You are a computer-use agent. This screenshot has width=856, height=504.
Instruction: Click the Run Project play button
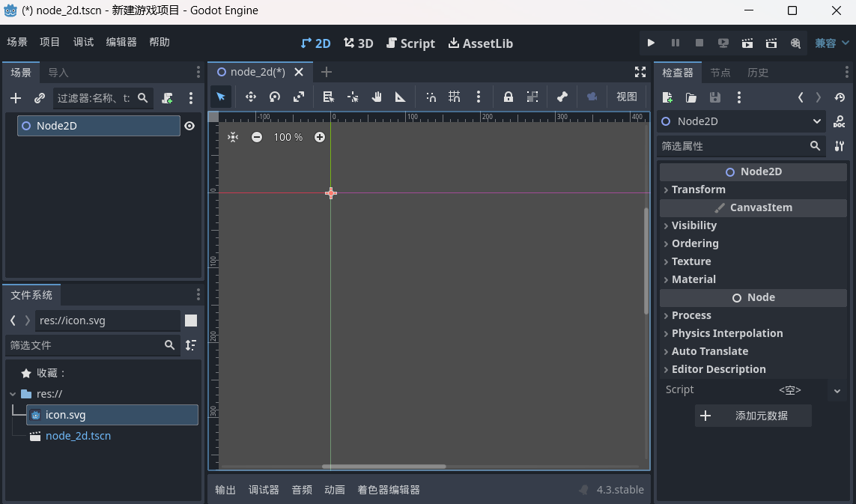point(651,43)
